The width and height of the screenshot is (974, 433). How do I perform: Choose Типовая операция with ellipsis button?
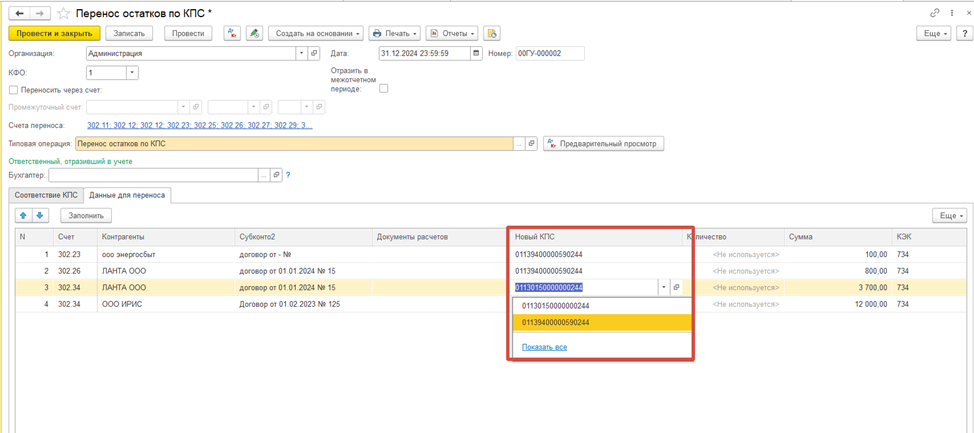click(x=519, y=144)
